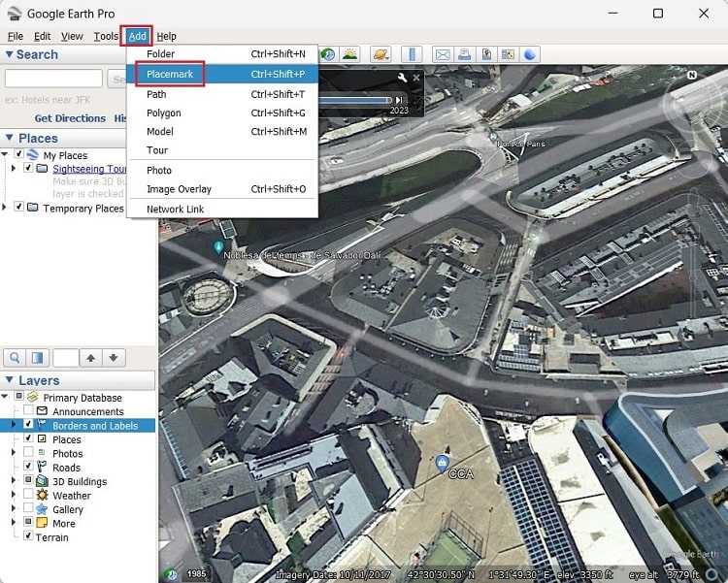
Task: Click the print icon in toolbar
Action: tap(465, 54)
